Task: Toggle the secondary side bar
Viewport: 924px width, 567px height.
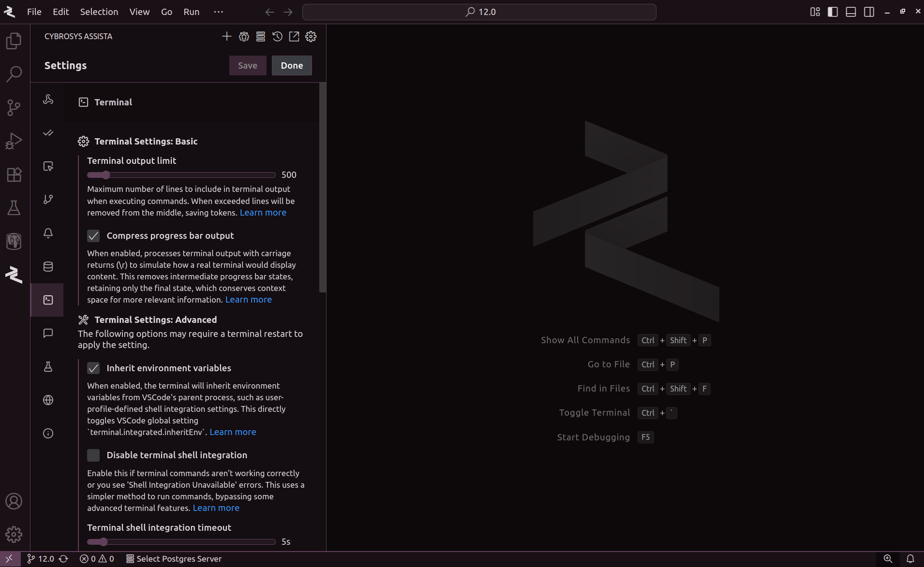Action: point(869,12)
